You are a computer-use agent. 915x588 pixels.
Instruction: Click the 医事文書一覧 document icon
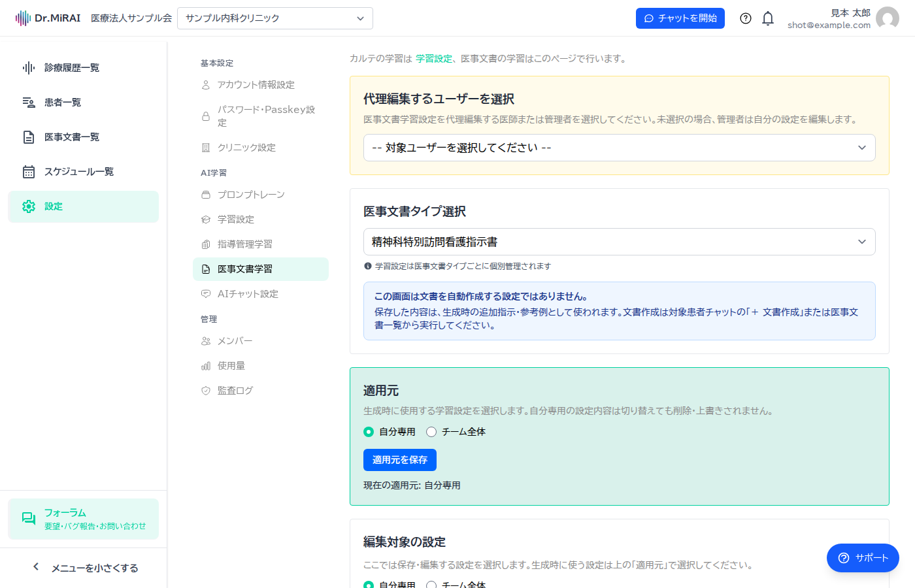[29, 137]
